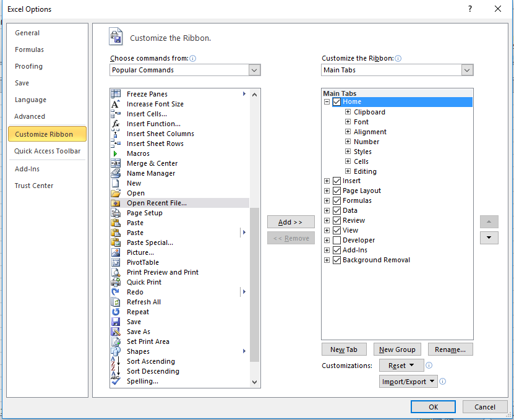Expand the Alignment group

(348, 132)
